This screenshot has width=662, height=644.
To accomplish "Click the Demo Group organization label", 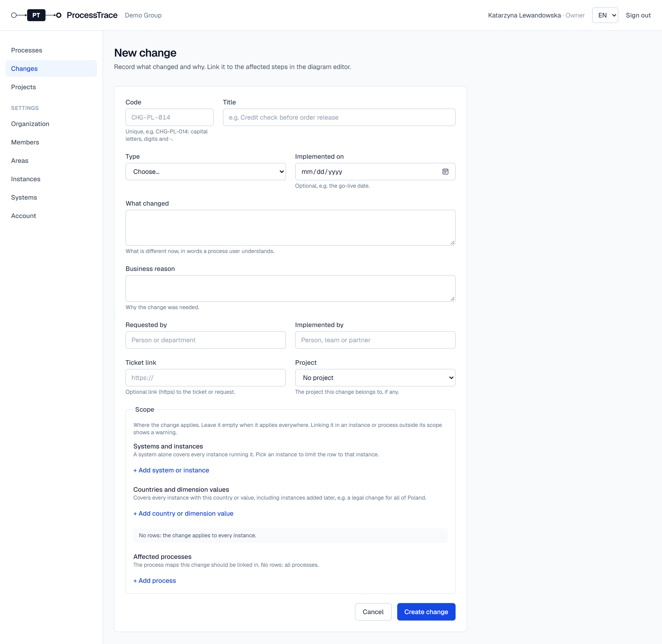I will [x=143, y=15].
